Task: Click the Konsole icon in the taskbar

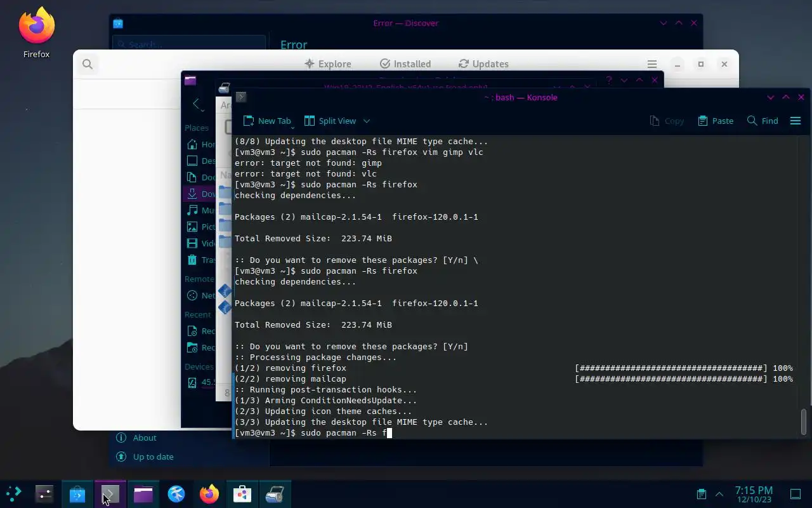Action: (110, 493)
